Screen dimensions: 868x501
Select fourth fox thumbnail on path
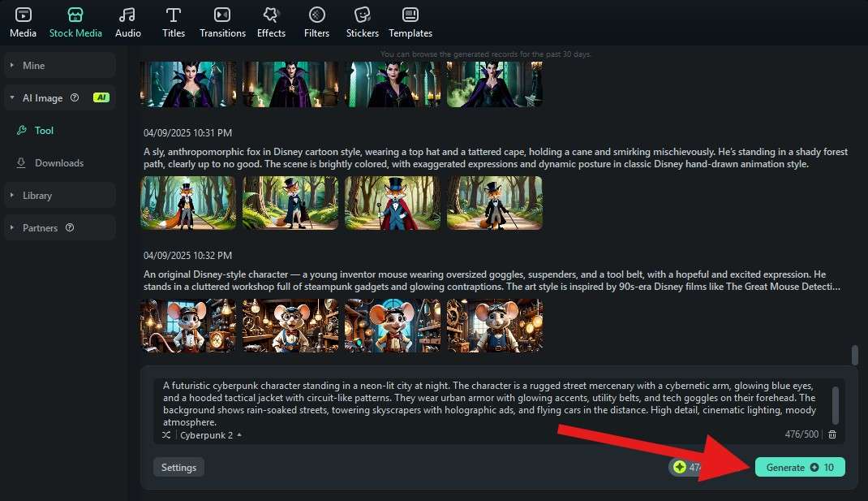click(x=494, y=203)
